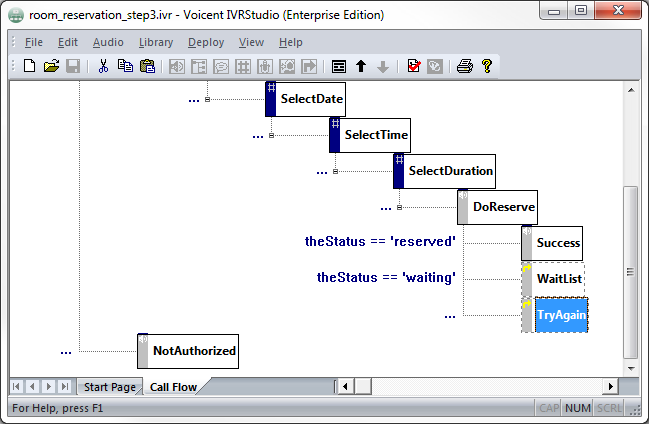Image resolution: width=649 pixels, height=424 pixels.
Task: Click the horizontal scrollbar right arrow
Action: [610, 386]
